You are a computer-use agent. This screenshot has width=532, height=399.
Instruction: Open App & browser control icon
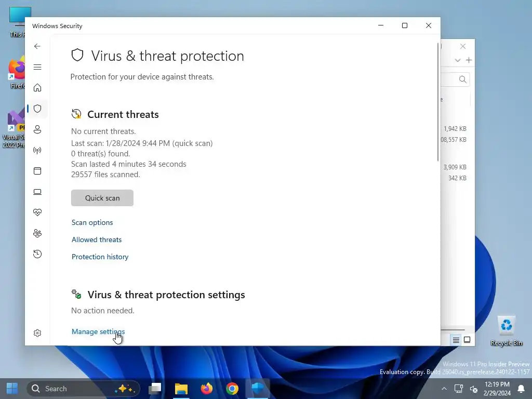[37, 171]
